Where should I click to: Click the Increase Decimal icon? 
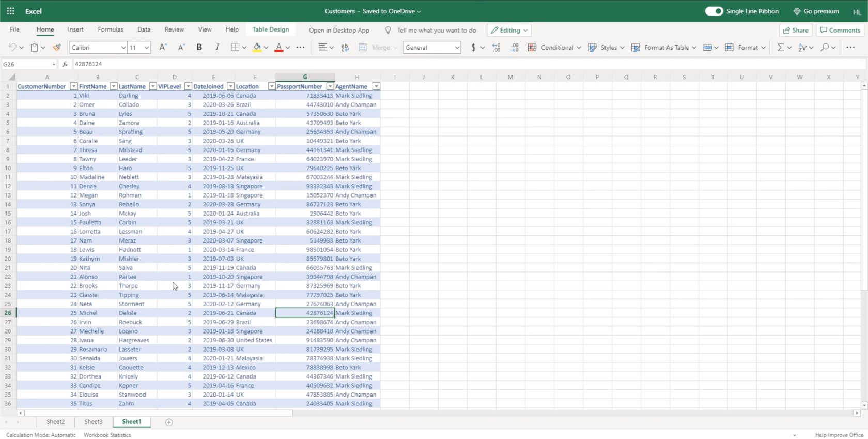497,47
